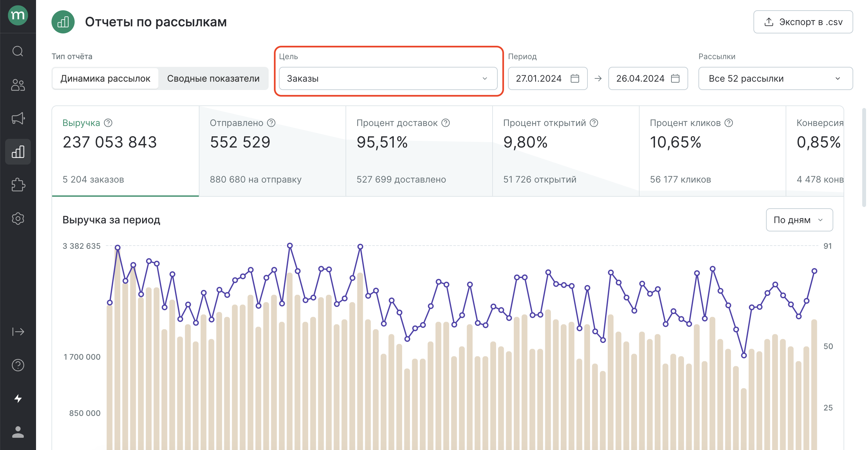This screenshot has width=868, height=450.
Task: Click the green Mindbox logo icon
Action: pyautogui.click(x=18, y=15)
